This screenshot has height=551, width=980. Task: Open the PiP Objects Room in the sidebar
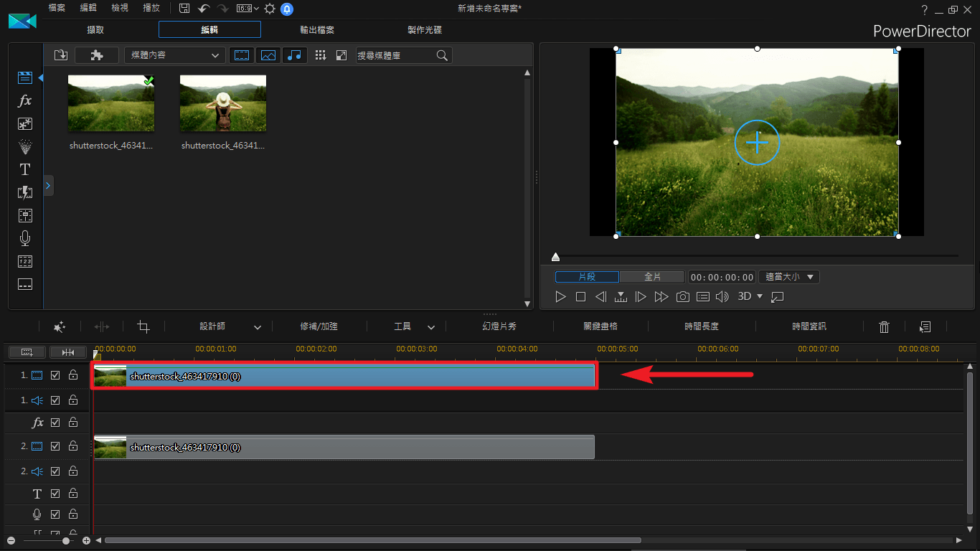(x=25, y=123)
